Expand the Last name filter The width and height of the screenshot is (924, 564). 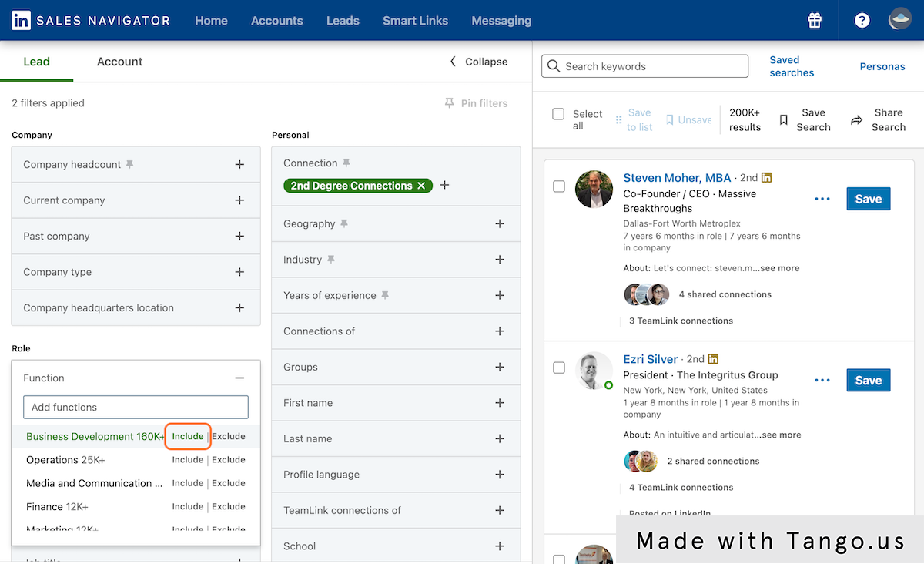tap(500, 438)
